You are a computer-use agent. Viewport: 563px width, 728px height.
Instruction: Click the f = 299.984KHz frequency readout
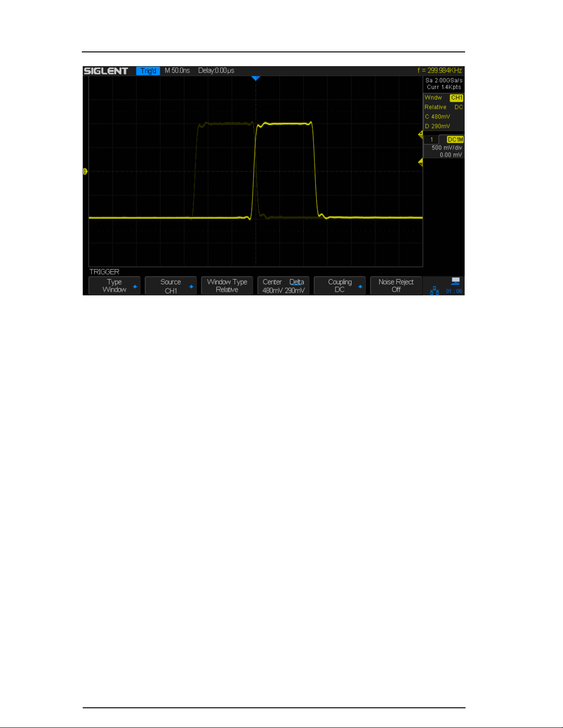tap(439, 71)
